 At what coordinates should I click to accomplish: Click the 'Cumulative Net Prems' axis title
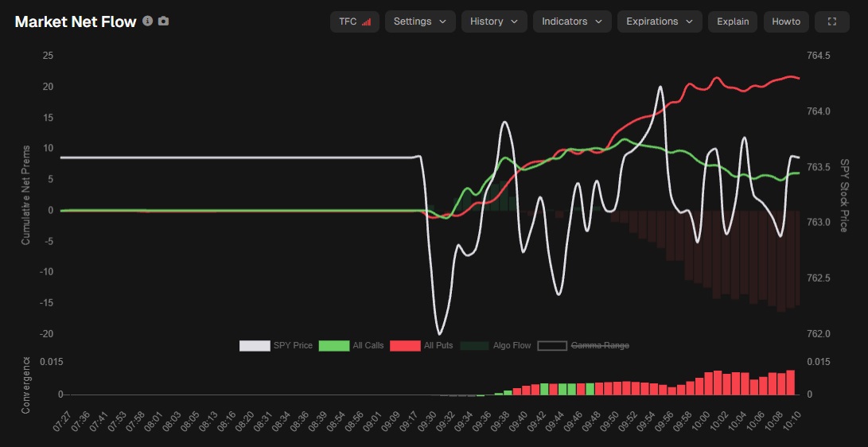25,196
